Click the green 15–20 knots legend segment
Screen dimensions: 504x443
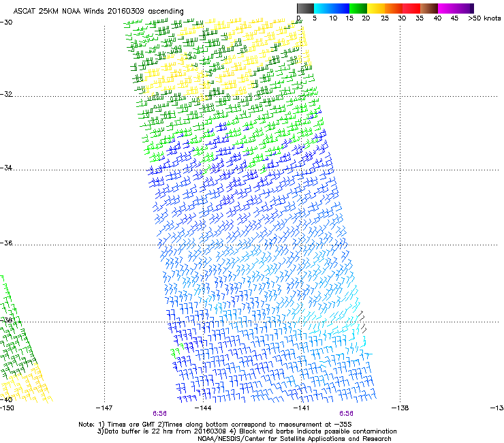coord(358,8)
